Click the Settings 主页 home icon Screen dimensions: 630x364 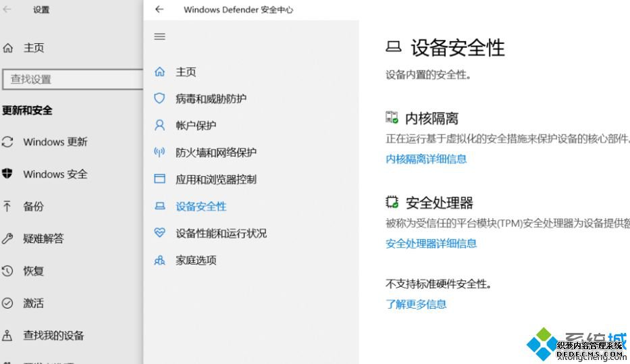tap(7, 48)
